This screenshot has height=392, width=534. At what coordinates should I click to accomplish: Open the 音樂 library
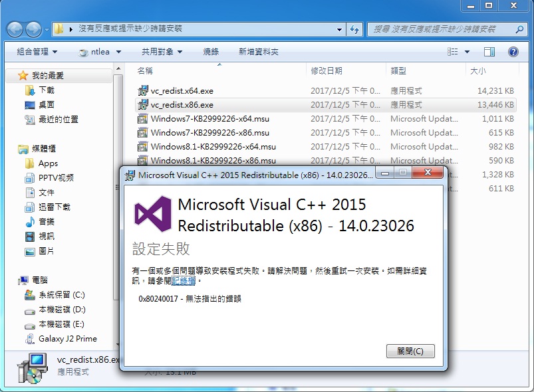(x=47, y=222)
